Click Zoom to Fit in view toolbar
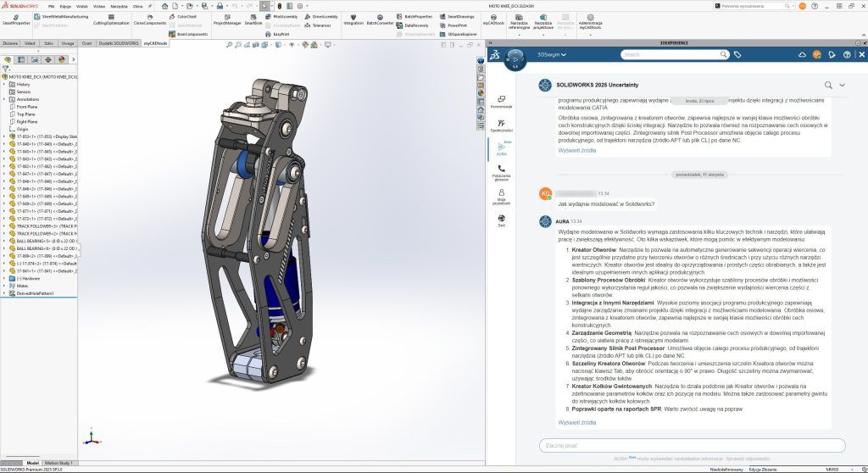 click(229, 45)
